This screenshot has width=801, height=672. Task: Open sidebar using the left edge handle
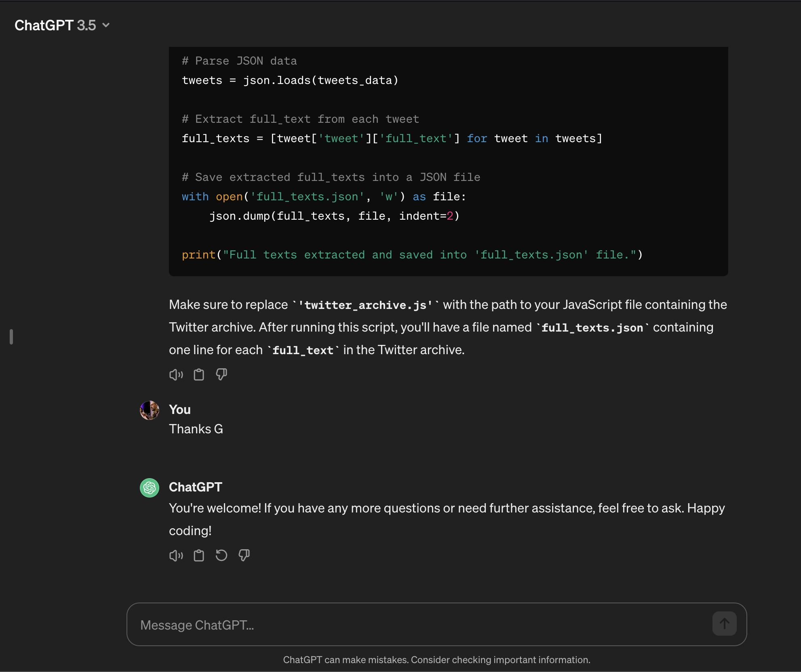click(x=11, y=337)
